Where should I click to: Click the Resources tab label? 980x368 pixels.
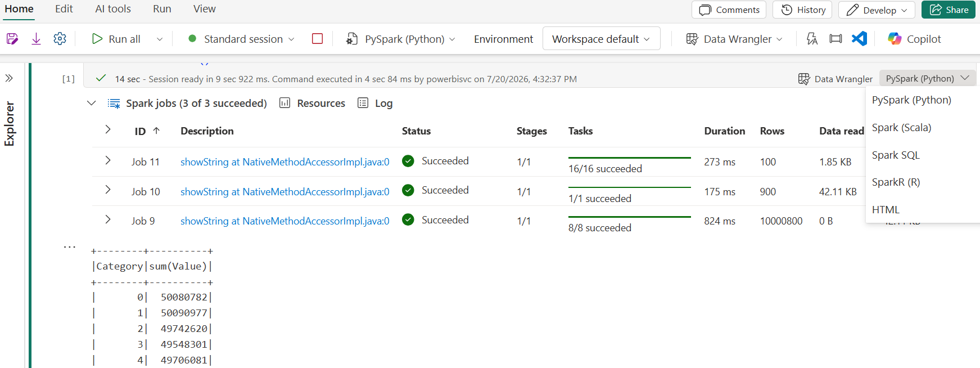[x=321, y=103]
